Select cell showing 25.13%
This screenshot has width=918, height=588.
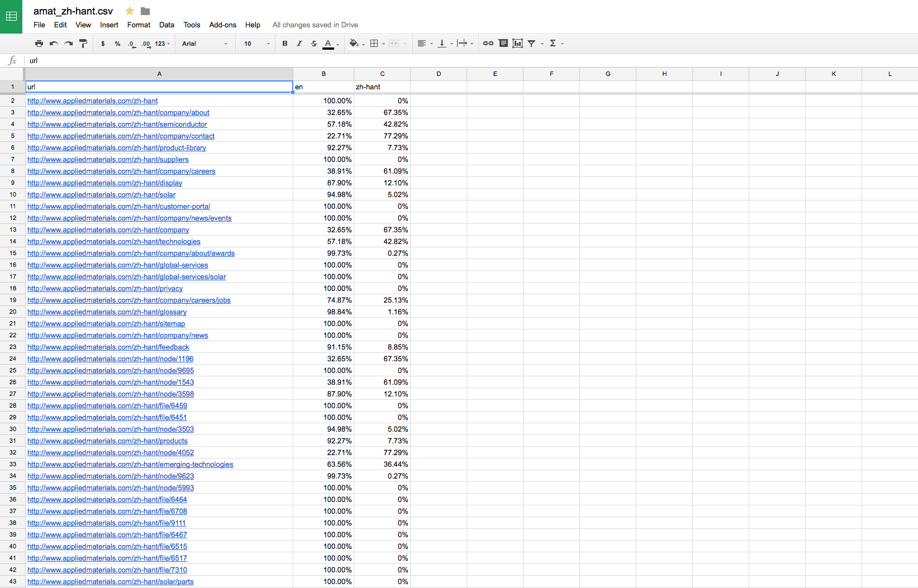382,300
